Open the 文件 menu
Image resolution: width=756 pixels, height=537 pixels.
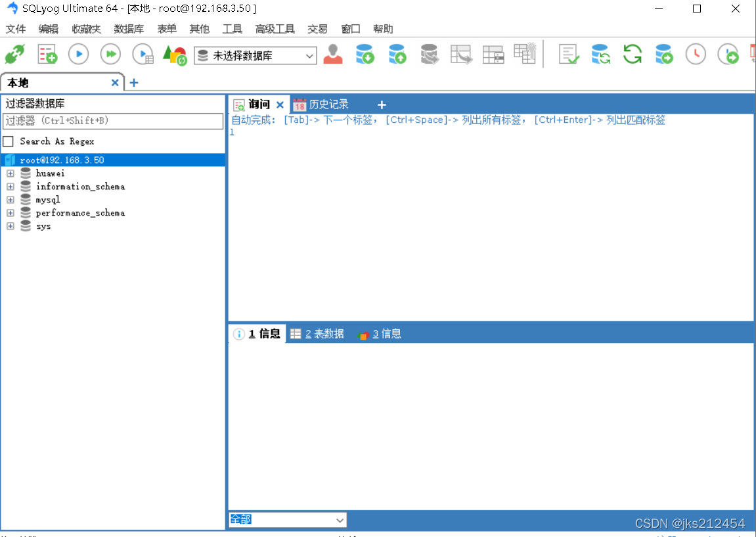click(x=16, y=29)
